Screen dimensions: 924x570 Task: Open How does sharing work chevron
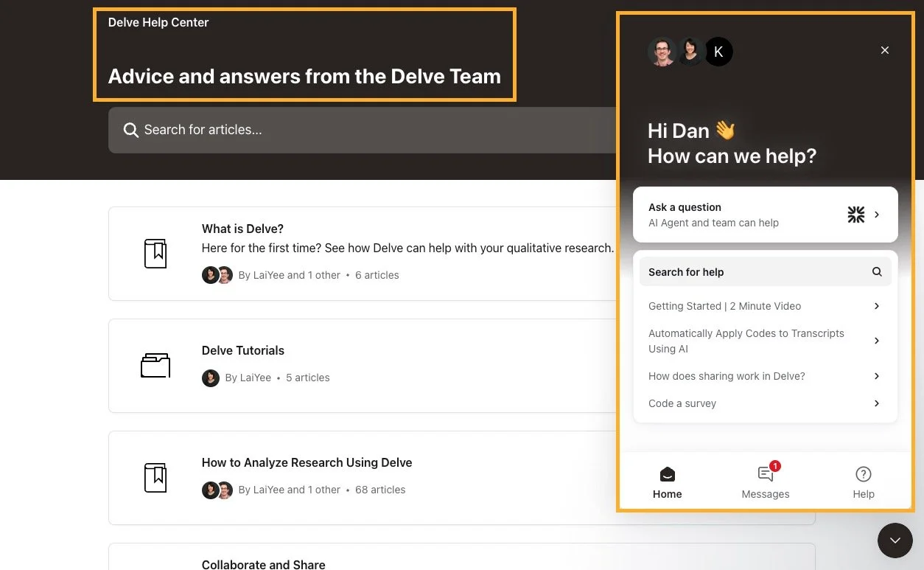[876, 376]
